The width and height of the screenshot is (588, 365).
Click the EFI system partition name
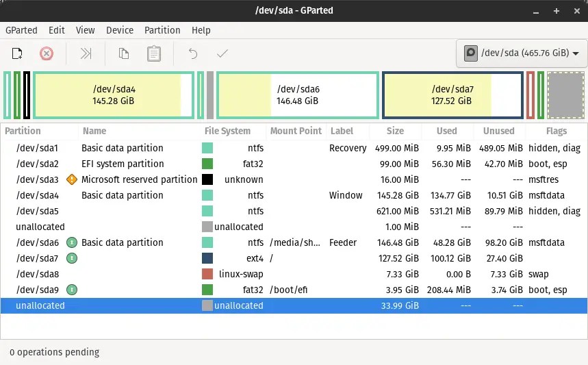(123, 164)
